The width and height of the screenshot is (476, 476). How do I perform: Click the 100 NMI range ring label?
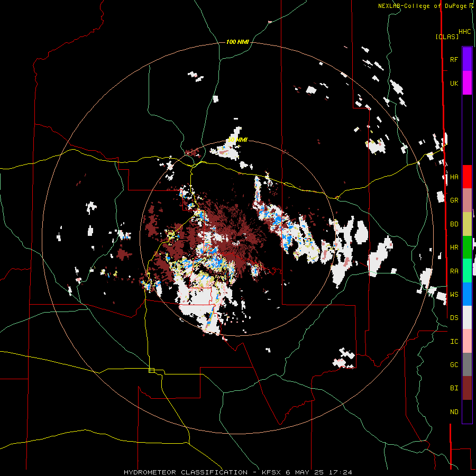tap(237, 42)
